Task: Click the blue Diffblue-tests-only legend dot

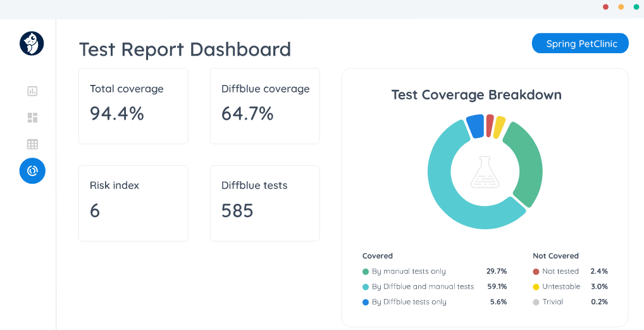Action: [366, 302]
